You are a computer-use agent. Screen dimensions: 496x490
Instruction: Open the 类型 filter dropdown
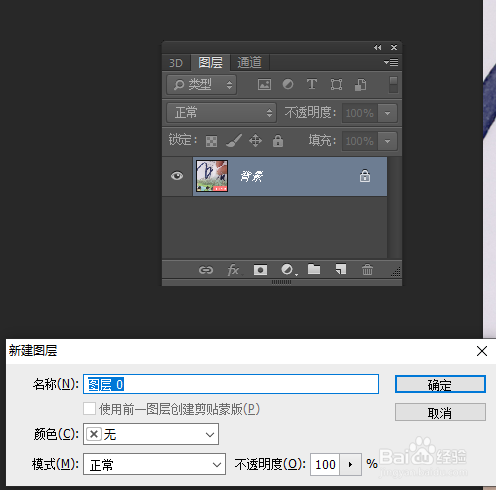point(201,85)
